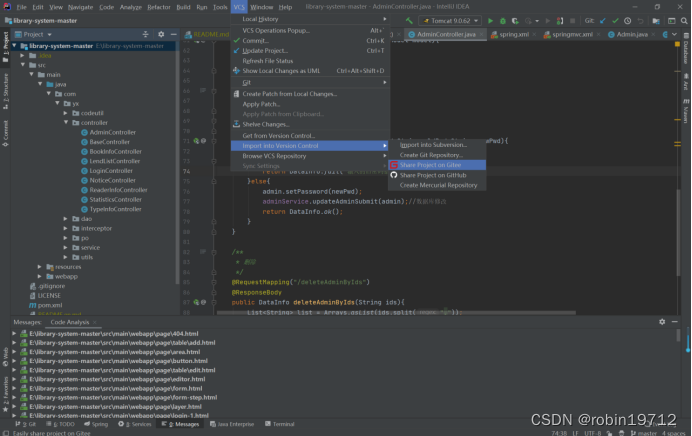The width and height of the screenshot is (692, 436).
Task: Click the Git update project blue arrow
Action: (x=603, y=21)
